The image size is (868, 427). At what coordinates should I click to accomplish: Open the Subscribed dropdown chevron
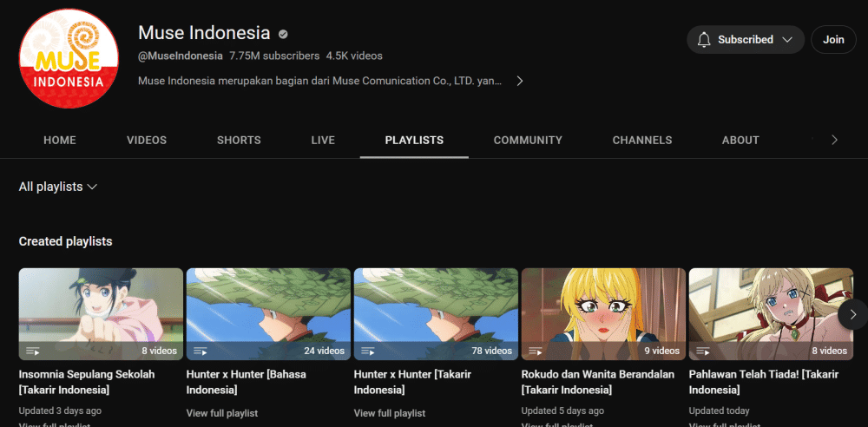click(787, 40)
